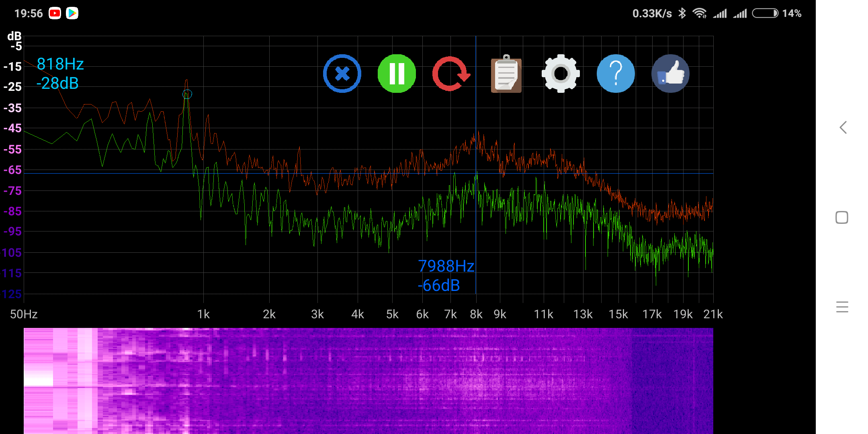The width and height of the screenshot is (868, 434).
Task: Tap the battery indicator icon
Action: click(x=765, y=13)
